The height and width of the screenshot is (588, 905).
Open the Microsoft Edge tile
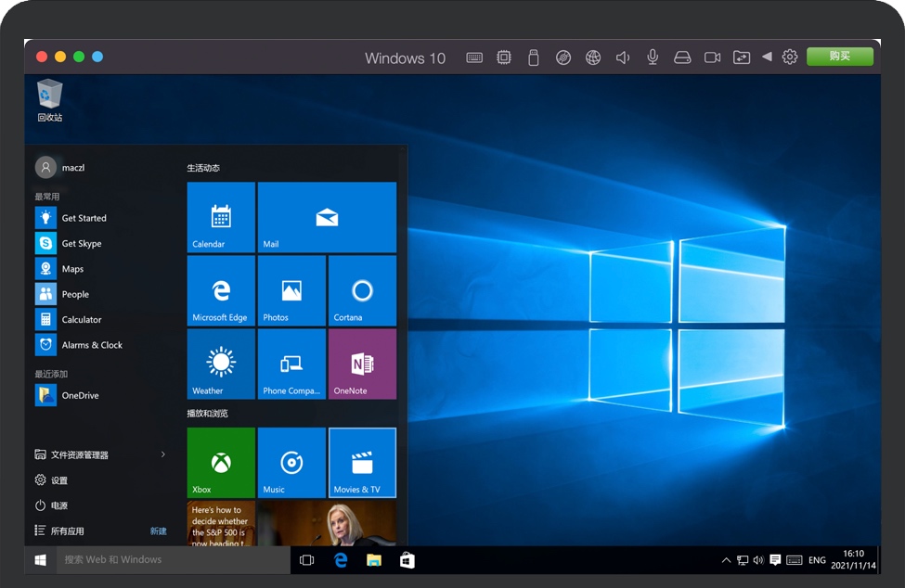click(221, 289)
